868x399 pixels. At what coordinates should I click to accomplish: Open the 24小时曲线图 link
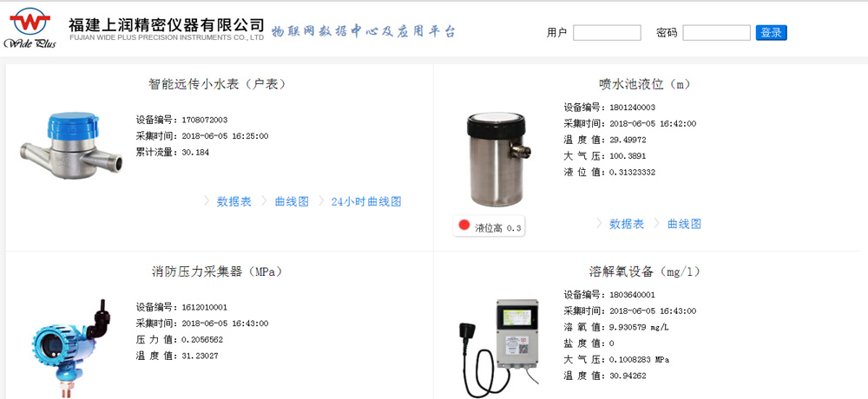point(366,201)
